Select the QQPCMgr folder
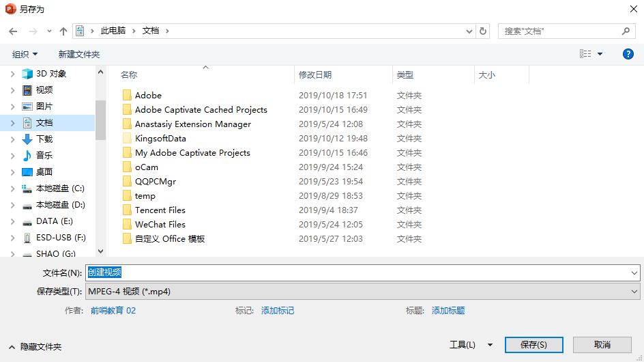This screenshot has height=362, width=644. pos(156,182)
